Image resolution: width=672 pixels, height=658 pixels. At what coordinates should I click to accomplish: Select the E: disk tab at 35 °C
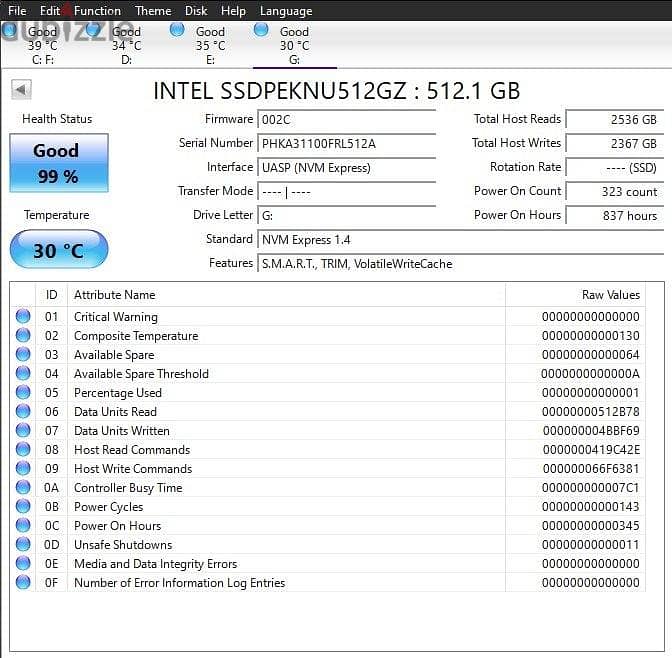point(210,45)
